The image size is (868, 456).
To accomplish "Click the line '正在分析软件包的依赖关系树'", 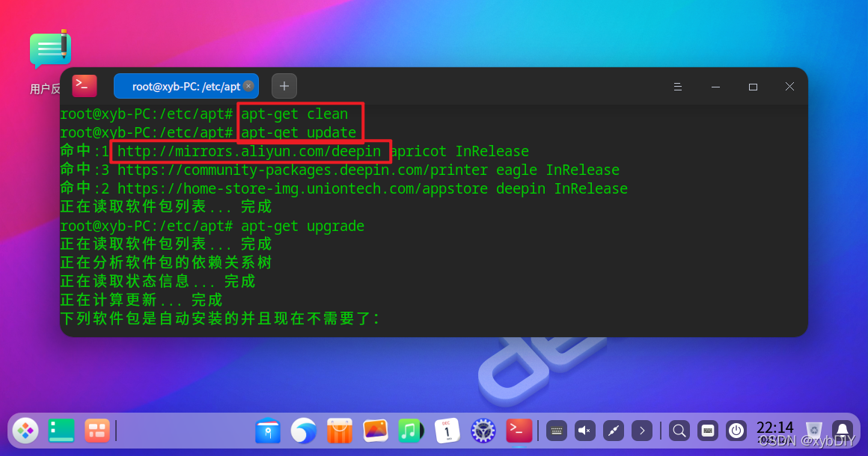I will 166,262.
